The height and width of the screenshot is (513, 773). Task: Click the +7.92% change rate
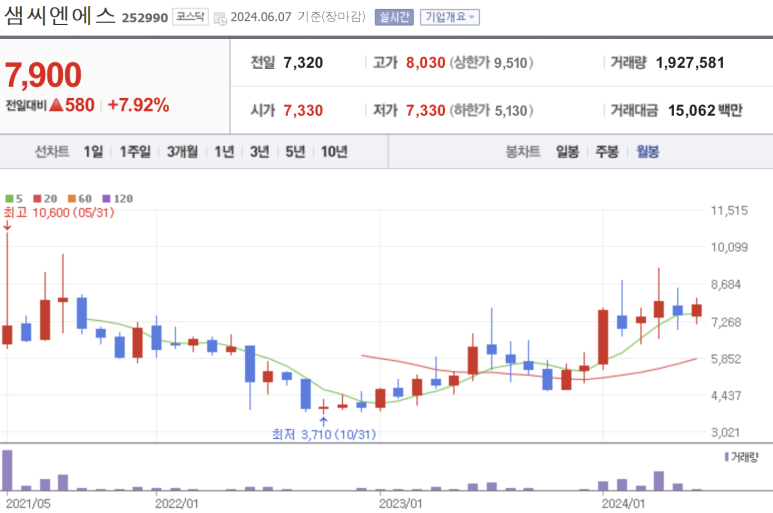pos(138,105)
